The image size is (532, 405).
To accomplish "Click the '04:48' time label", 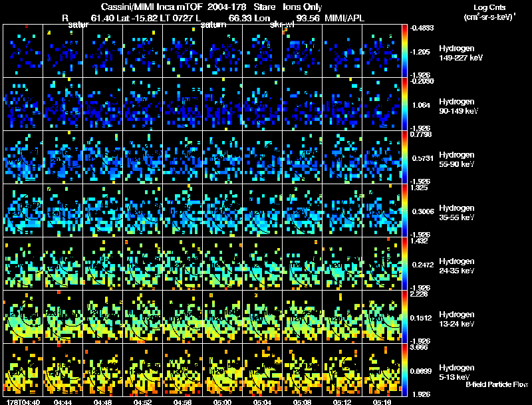I will 103,402.
